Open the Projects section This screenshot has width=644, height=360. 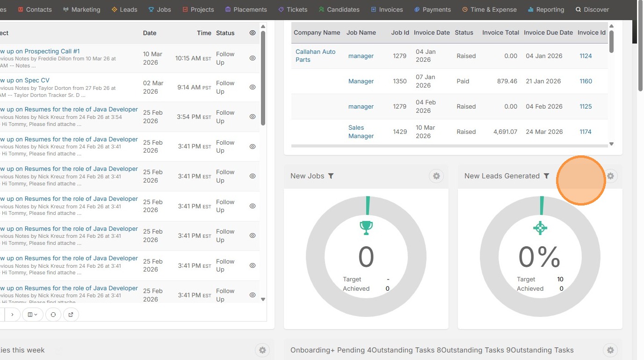click(x=198, y=9)
